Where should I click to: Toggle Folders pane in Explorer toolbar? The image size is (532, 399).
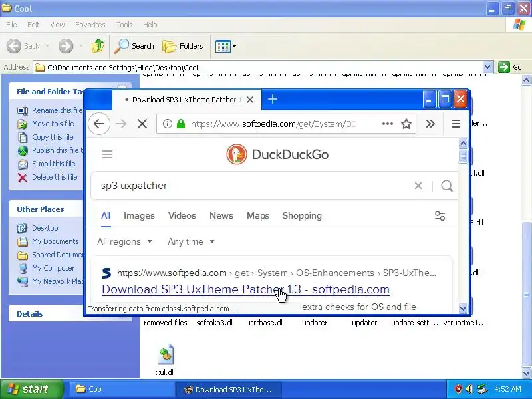183,46
